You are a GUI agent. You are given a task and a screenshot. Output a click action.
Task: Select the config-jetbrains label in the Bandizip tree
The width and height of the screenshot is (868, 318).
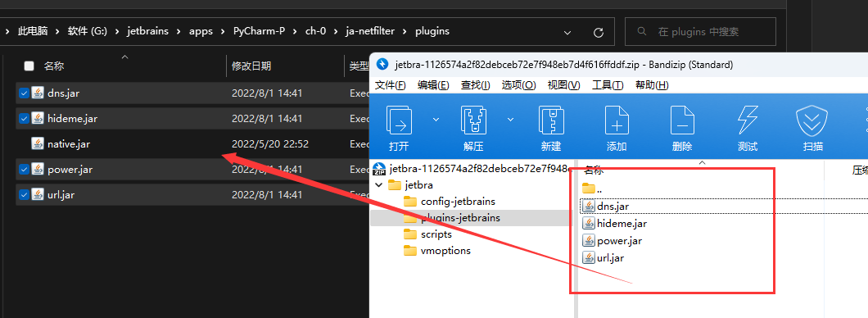coord(458,201)
